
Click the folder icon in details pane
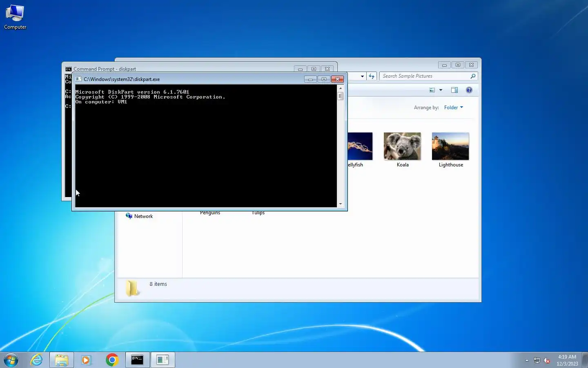pyautogui.click(x=132, y=288)
